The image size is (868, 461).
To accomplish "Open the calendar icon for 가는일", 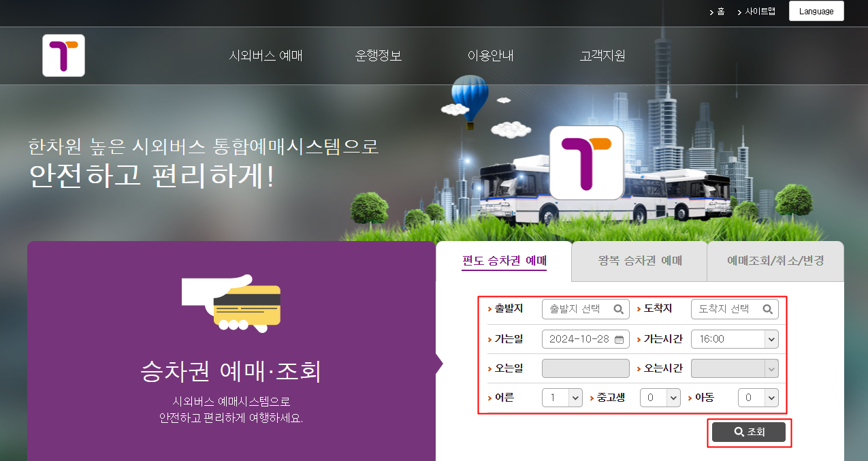I will coord(619,339).
